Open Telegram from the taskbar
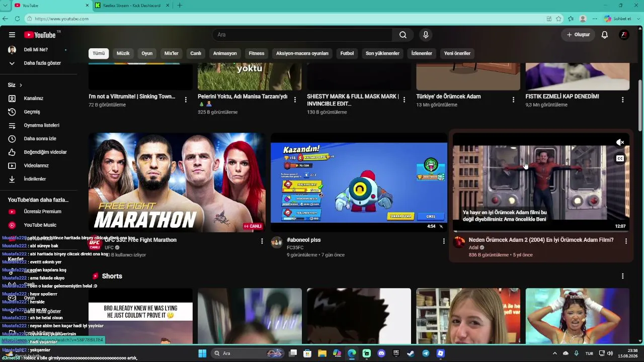 tap(426, 353)
